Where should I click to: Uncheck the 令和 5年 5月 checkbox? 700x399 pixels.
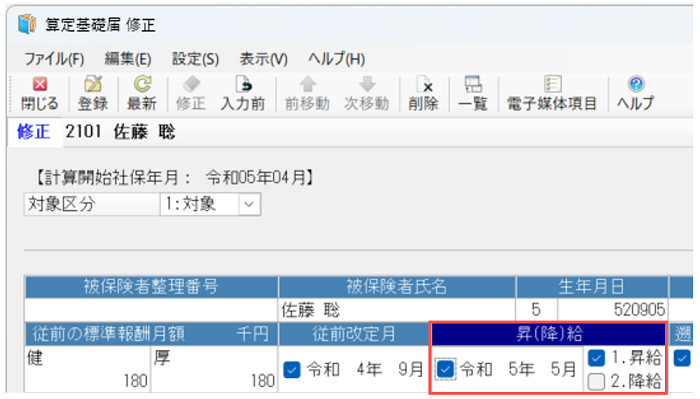click(445, 369)
